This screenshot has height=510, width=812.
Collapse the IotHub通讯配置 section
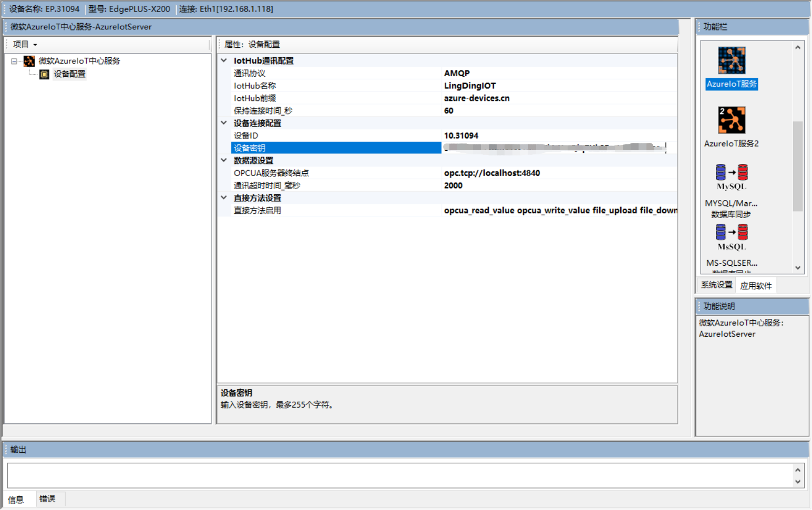click(224, 60)
